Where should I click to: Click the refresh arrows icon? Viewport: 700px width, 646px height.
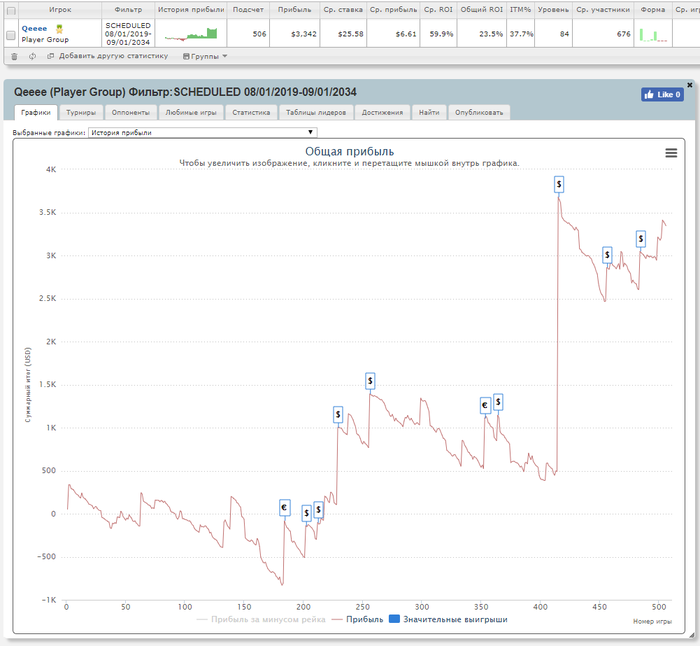coord(32,56)
